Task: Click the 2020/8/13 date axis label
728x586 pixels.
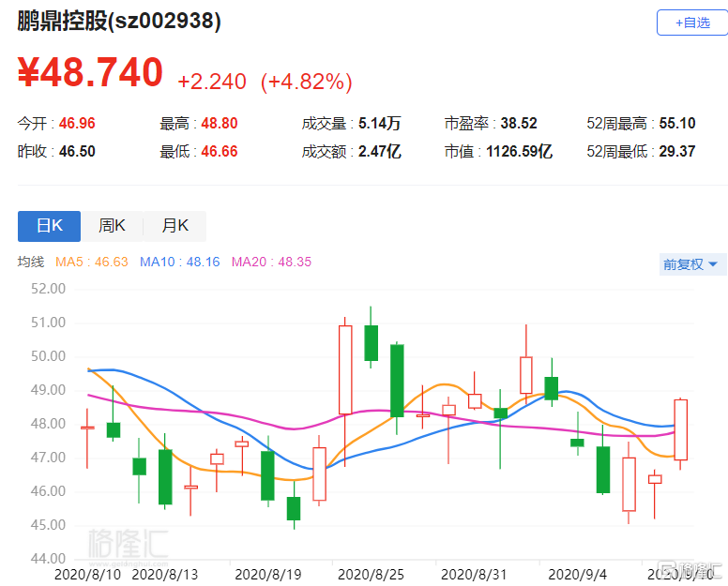Action: pyautogui.click(x=165, y=575)
